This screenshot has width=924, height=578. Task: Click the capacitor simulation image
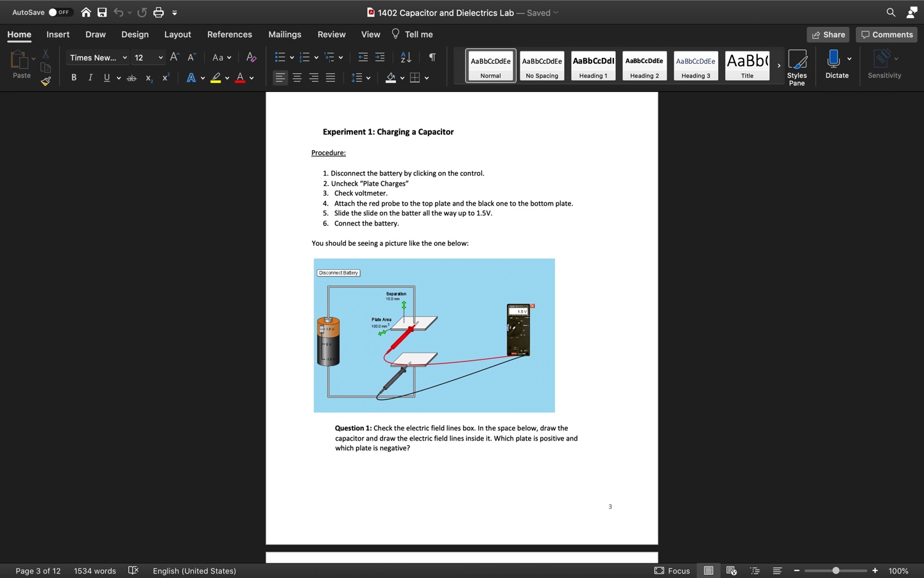(434, 335)
